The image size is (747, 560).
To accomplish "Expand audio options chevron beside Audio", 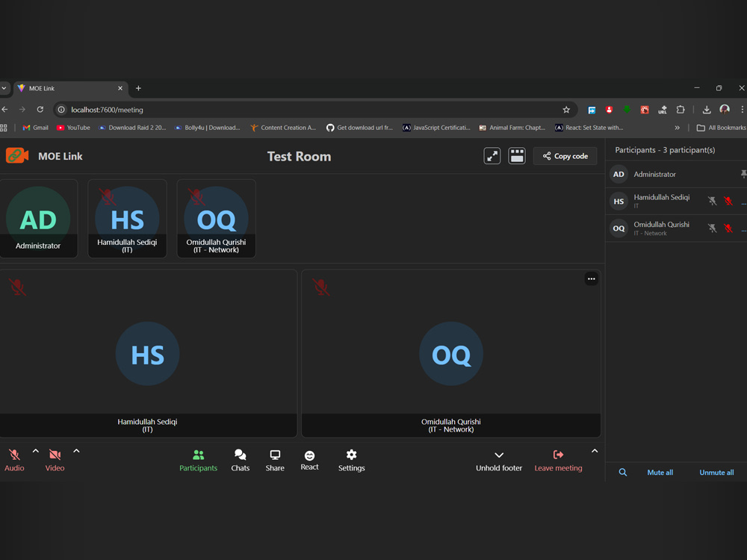I will 36,451.
